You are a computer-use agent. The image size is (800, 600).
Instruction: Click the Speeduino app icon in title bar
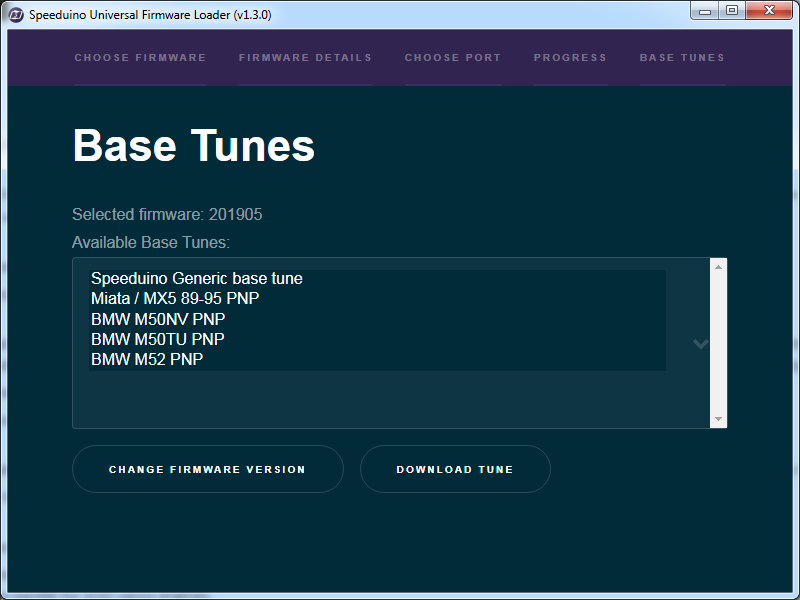click(x=16, y=14)
